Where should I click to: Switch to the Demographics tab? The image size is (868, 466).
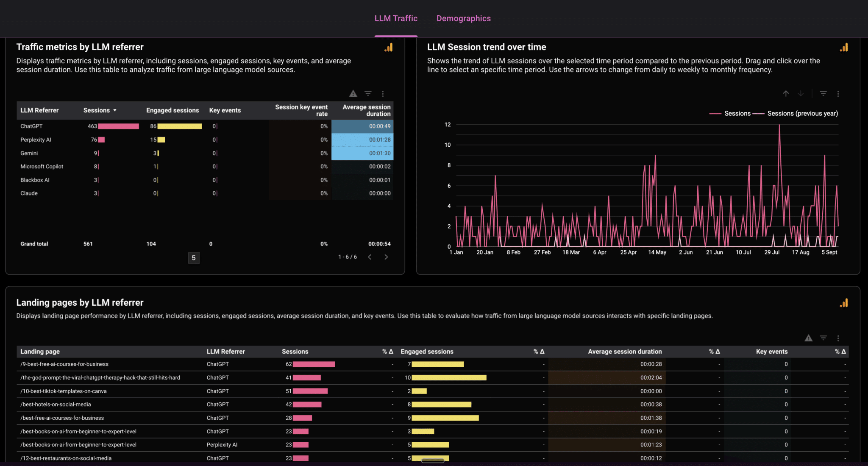coord(463,18)
